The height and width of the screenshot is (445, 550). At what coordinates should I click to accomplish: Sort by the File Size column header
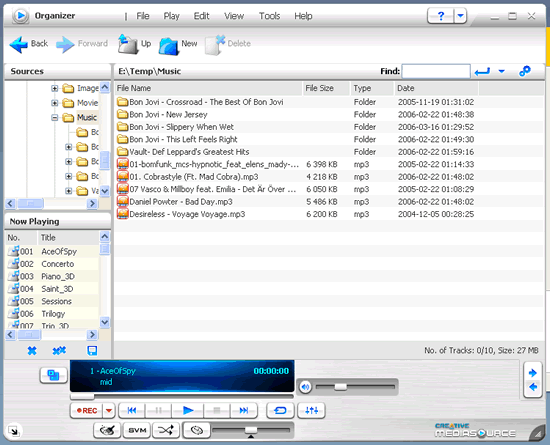[327, 88]
